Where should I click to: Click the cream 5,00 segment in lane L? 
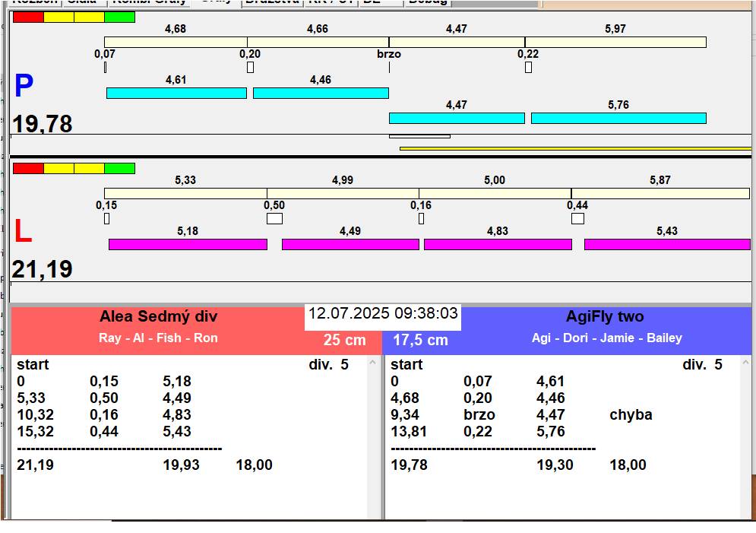point(495,193)
